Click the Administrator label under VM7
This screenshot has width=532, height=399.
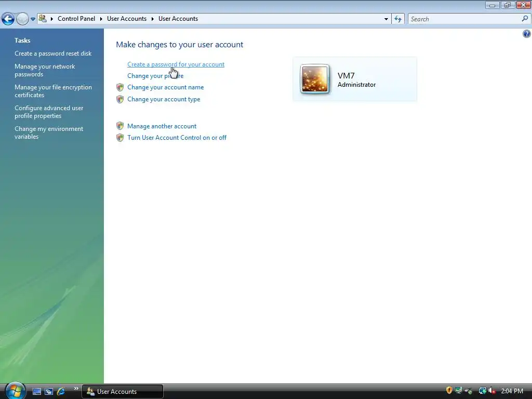356,85
